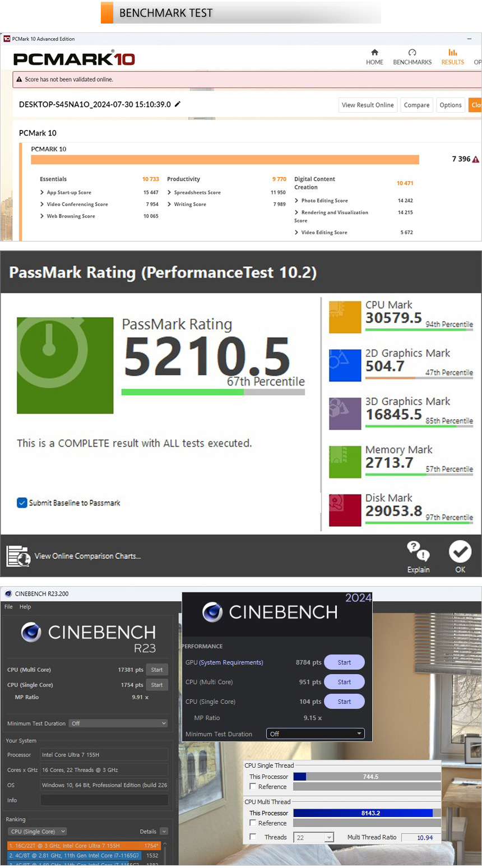Screen dimensions: 482x868
Task: Open the Help menu in Cinebench R23
Action: point(25,607)
